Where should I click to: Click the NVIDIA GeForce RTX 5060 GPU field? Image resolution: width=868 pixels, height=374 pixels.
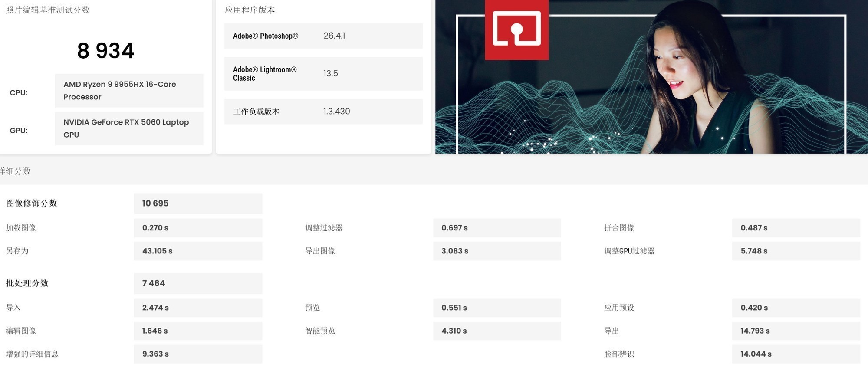[x=129, y=128]
